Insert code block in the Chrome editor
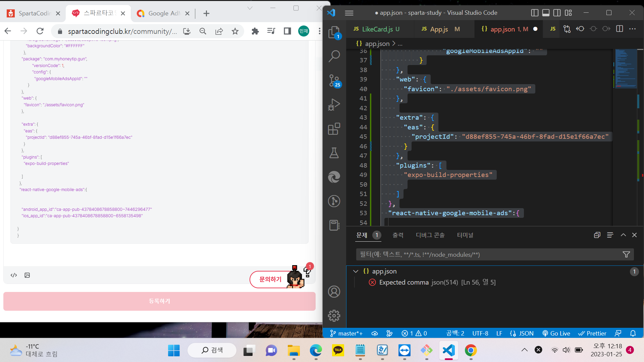Screen dimensions: 644x362 pyautogui.click(x=14, y=275)
